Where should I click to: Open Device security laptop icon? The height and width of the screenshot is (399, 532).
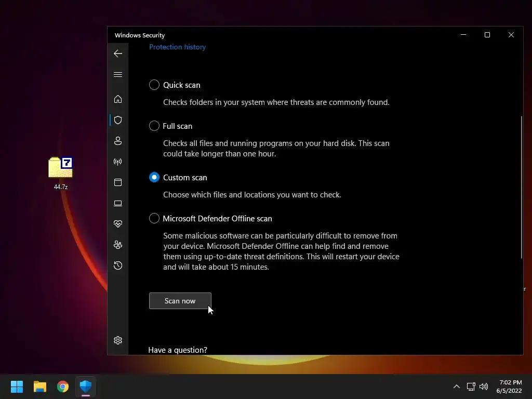click(118, 203)
